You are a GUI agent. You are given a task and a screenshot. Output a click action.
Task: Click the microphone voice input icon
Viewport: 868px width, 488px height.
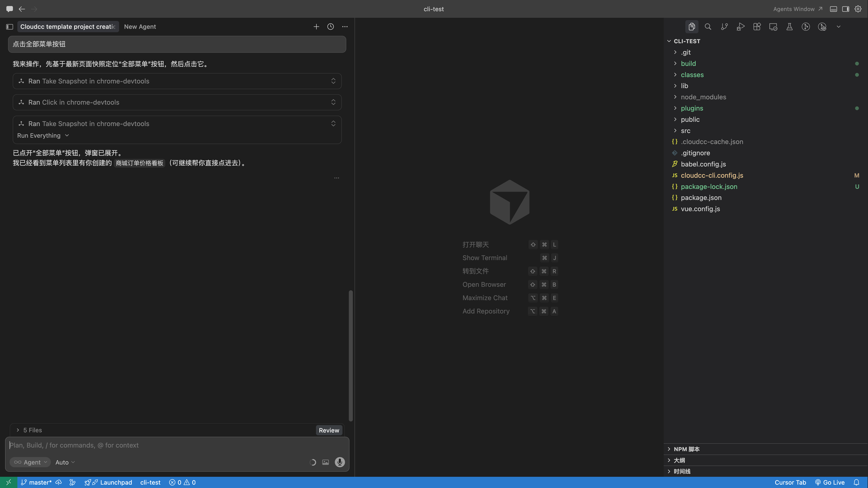pos(340,462)
